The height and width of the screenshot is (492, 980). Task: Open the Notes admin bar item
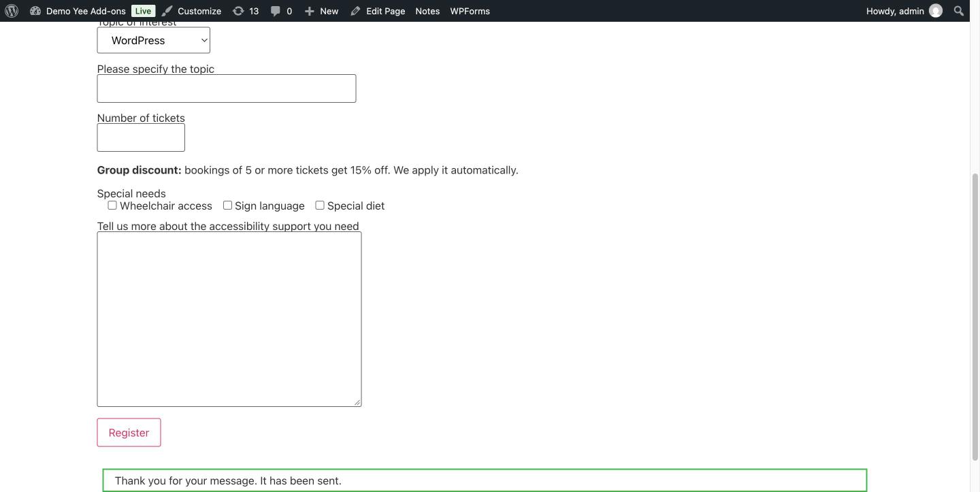click(x=427, y=11)
